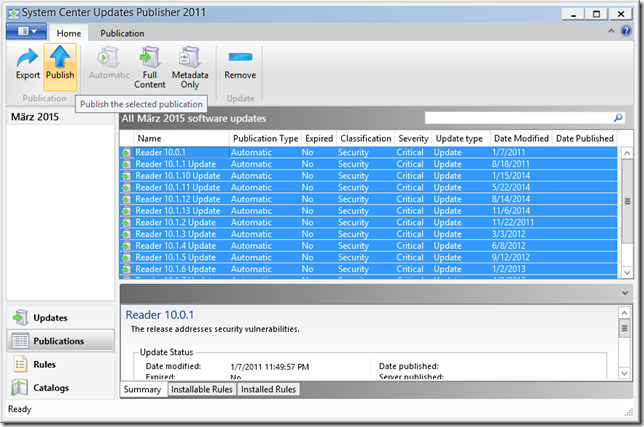Click the row icon beside Reader 10.1.6 Update

point(126,269)
